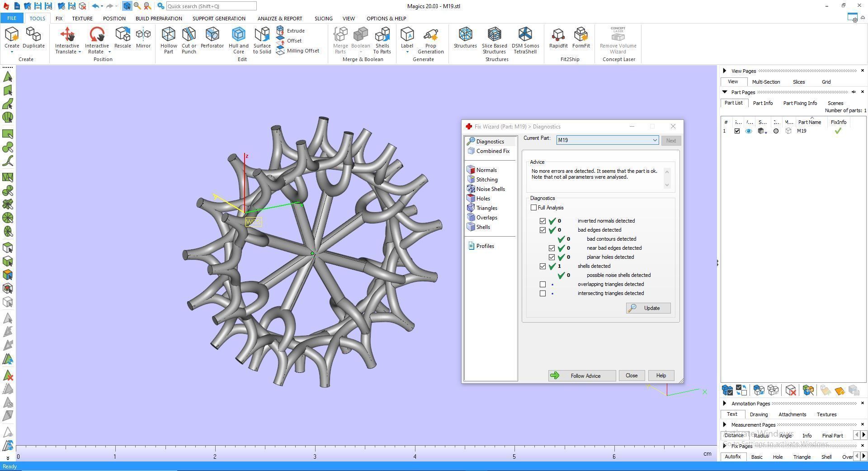This screenshot has width=868, height=471.
Task: Select the Milling Offset tool
Action: 297,51
